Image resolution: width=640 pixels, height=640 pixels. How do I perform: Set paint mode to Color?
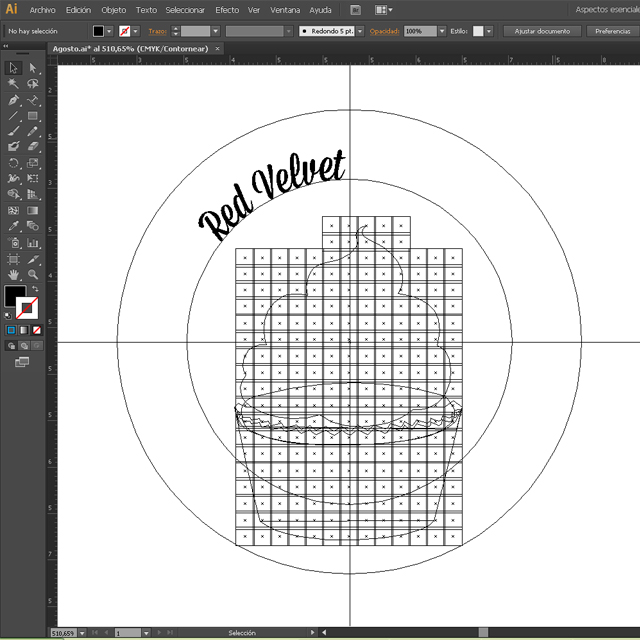(11, 330)
